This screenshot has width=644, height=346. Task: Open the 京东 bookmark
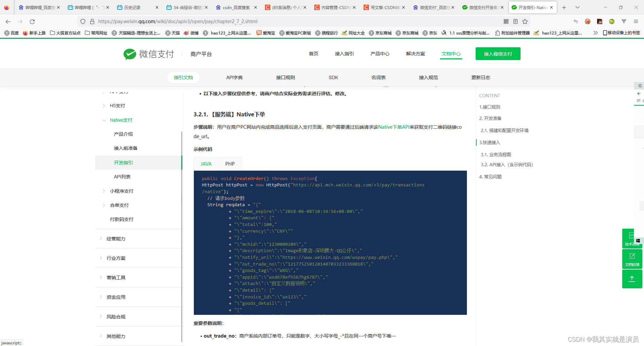coord(430,33)
